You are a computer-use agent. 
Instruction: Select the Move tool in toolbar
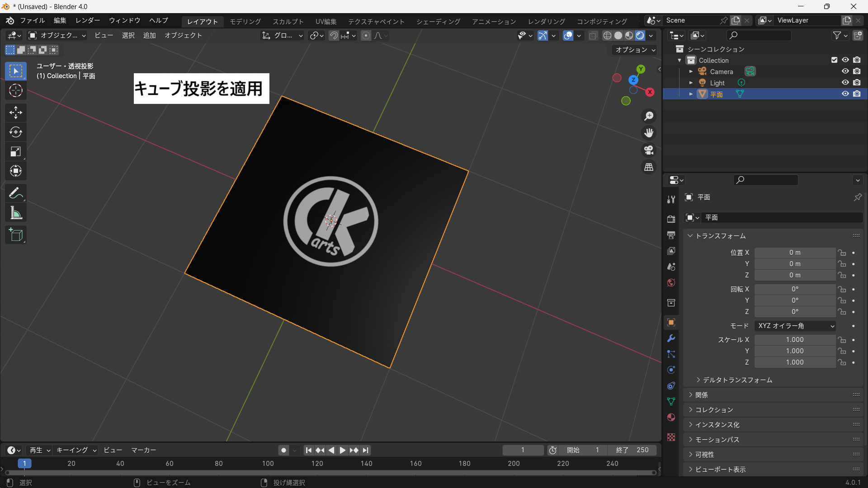point(16,113)
